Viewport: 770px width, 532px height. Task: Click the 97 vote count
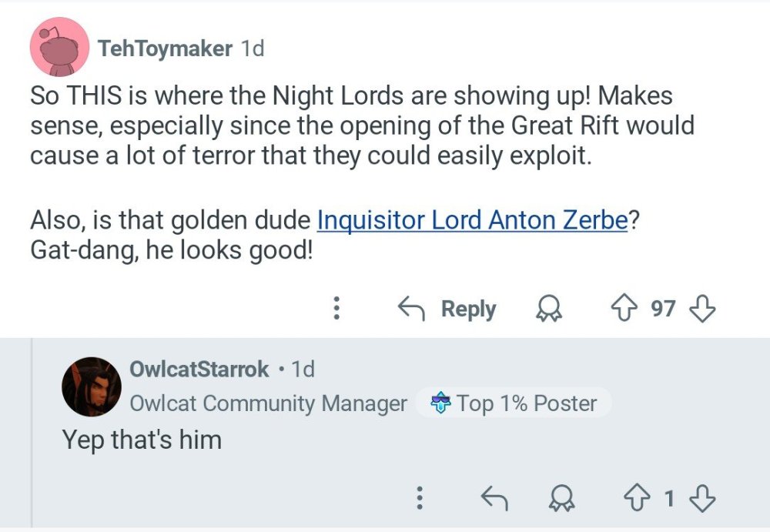click(x=663, y=309)
